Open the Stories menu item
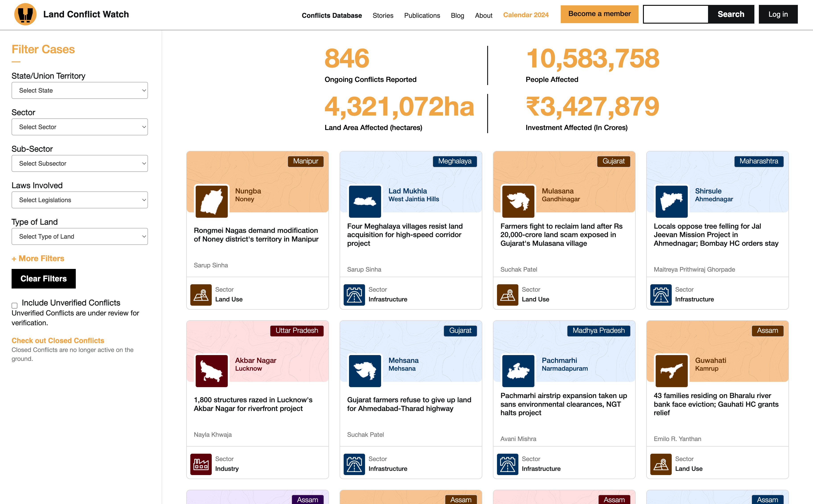 [383, 15]
